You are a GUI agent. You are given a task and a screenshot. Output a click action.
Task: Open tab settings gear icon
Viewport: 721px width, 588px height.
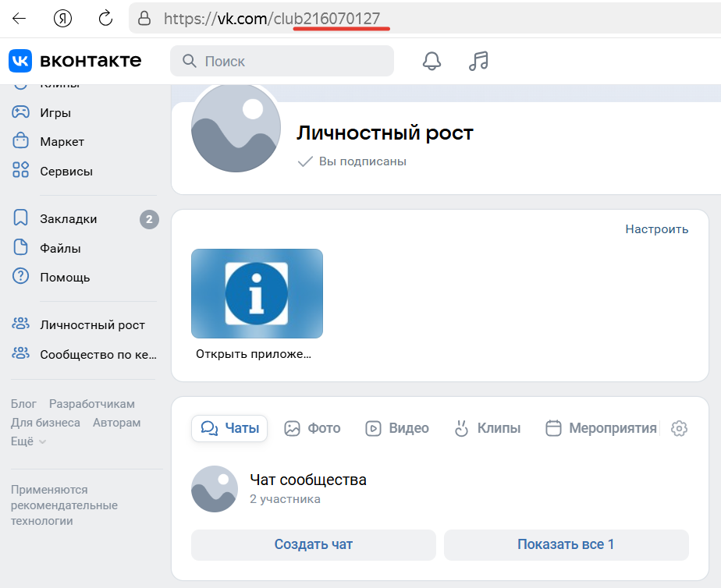coord(679,428)
